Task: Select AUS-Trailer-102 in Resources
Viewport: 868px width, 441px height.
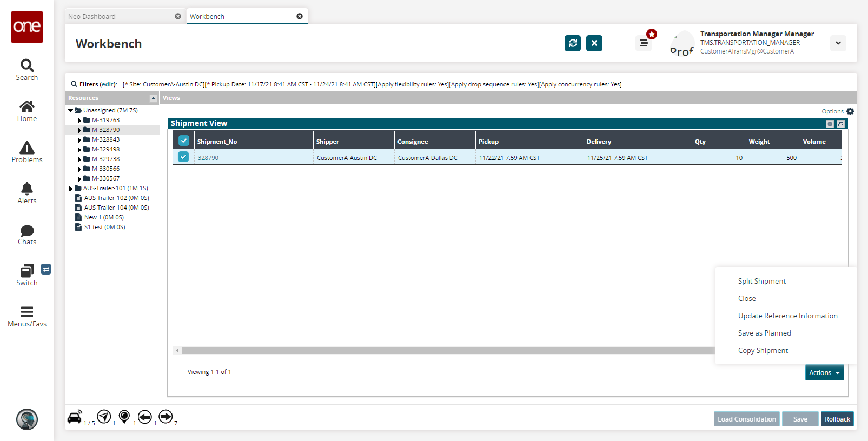Action: tap(116, 198)
